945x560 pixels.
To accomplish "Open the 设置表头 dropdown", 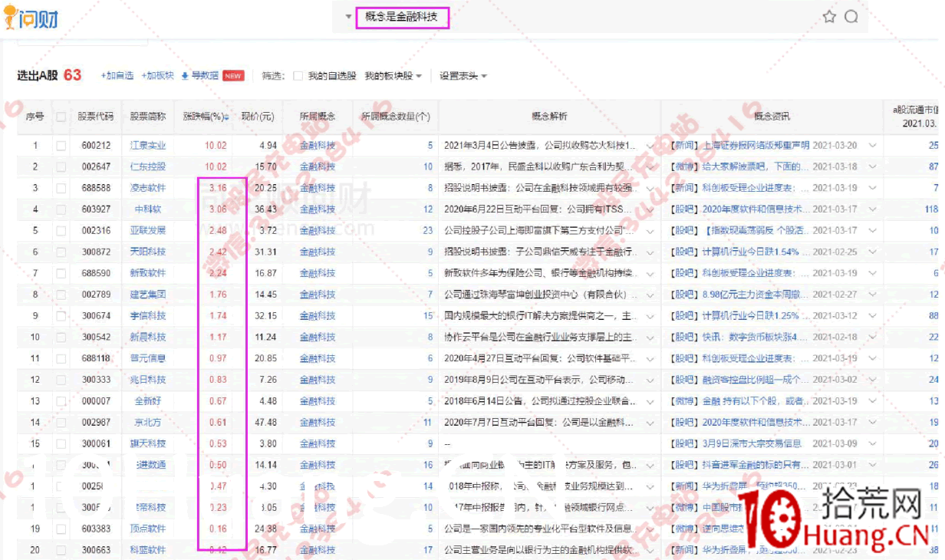I will [x=463, y=76].
